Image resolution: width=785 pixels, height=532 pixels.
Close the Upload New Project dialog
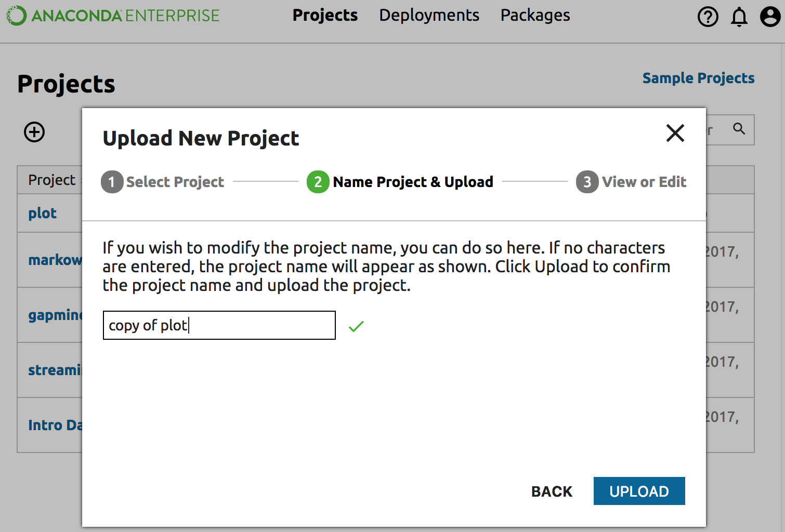[x=675, y=133]
